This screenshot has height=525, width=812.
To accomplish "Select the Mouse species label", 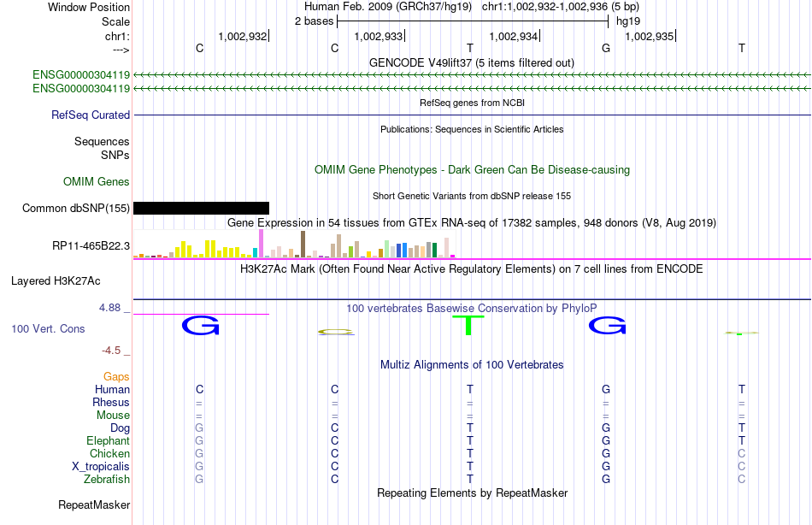I will 113,416.
